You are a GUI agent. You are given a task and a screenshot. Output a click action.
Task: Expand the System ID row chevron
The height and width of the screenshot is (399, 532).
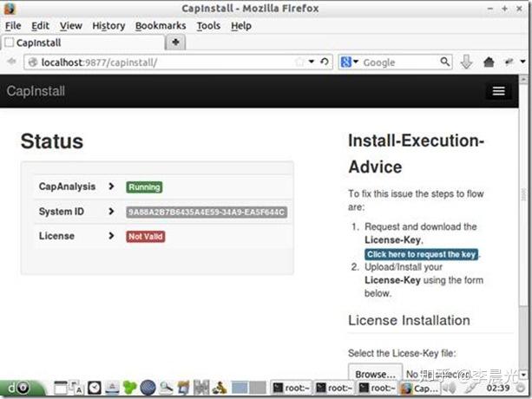[x=111, y=211]
